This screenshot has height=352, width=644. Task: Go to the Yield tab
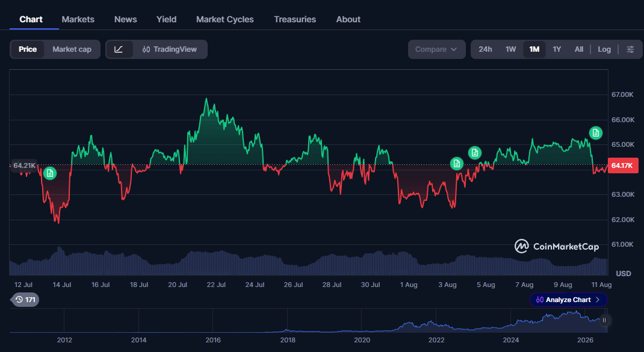click(166, 19)
